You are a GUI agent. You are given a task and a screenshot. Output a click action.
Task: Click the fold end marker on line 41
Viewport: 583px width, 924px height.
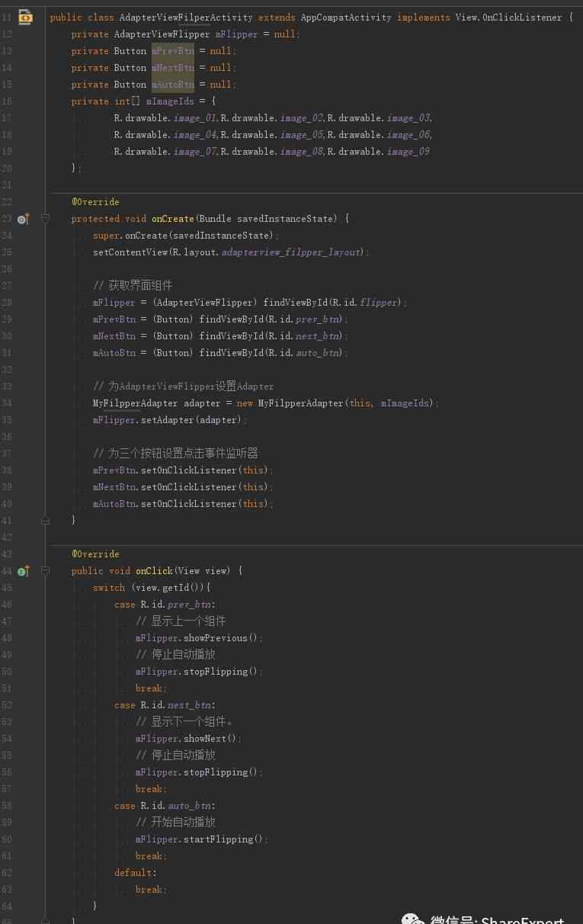45,521
